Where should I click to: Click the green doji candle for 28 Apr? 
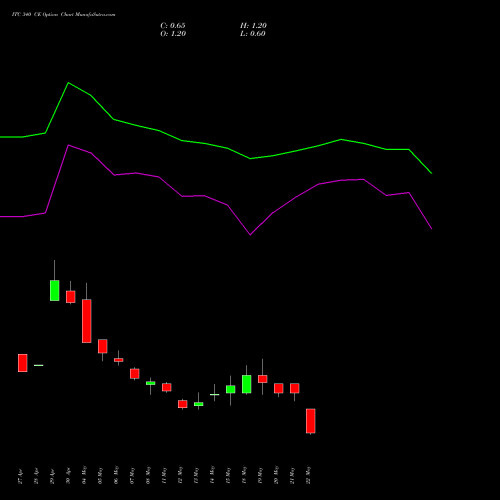(x=39, y=365)
